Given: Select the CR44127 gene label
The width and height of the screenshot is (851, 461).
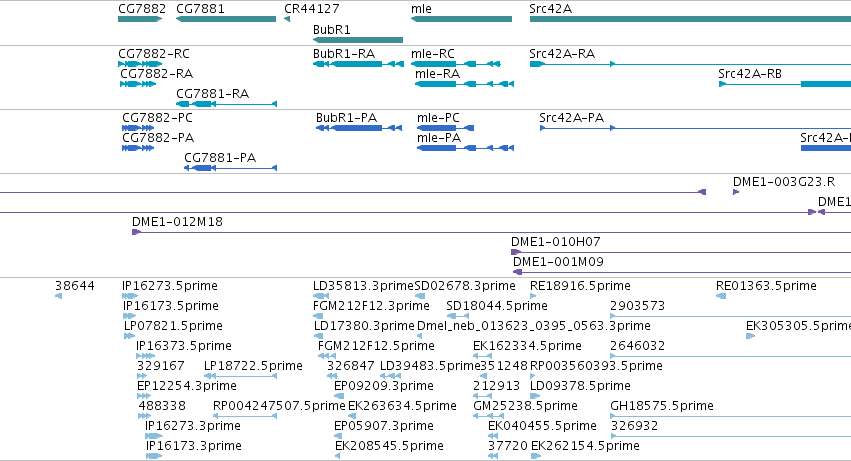Looking at the screenshot, I should 312,9.
